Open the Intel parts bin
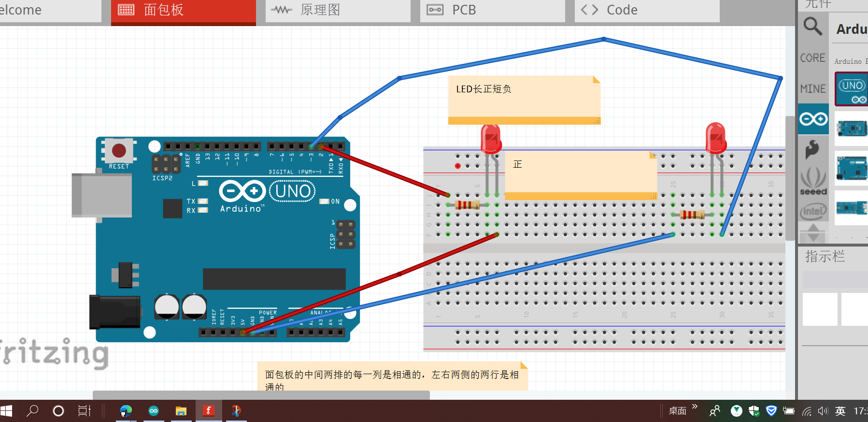The image size is (868, 422). pos(813,211)
